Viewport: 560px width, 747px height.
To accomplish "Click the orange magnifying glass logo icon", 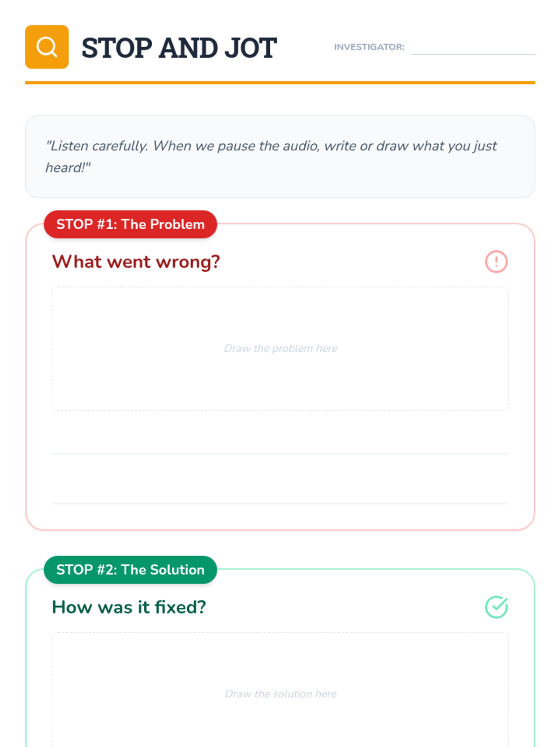I will click(x=47, y=47).
